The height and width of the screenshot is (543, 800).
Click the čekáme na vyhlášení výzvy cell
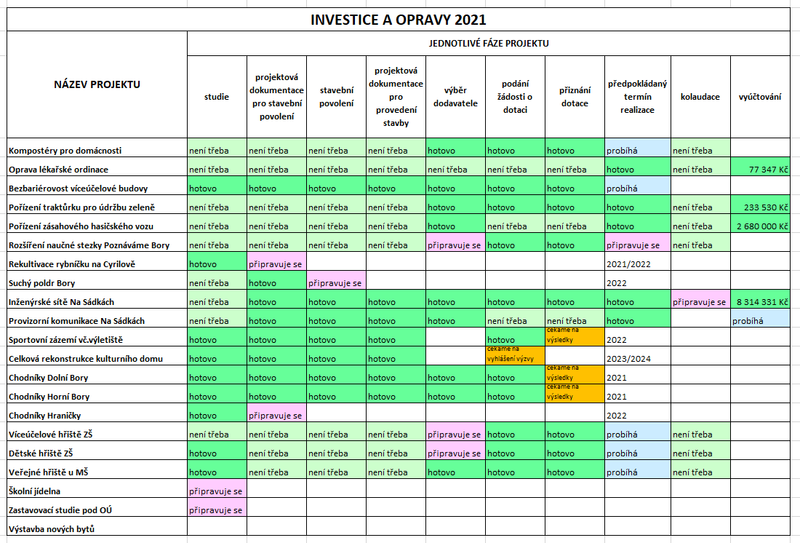click(515, 355)
